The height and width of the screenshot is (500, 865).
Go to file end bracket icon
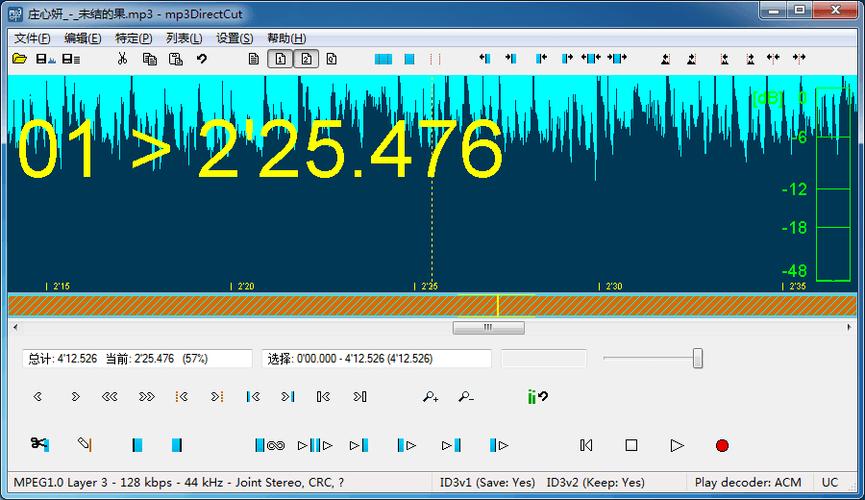point(360,396)
